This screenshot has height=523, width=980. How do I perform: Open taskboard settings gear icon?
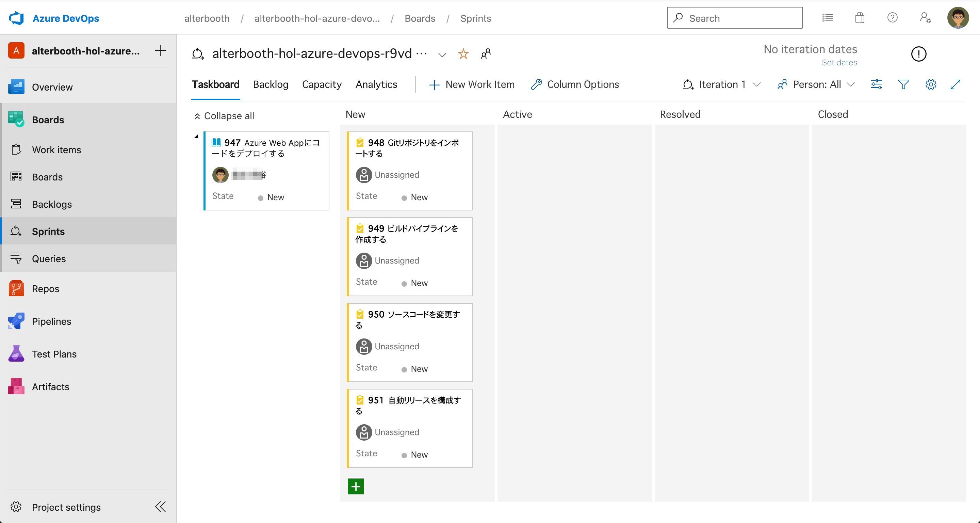931,84
